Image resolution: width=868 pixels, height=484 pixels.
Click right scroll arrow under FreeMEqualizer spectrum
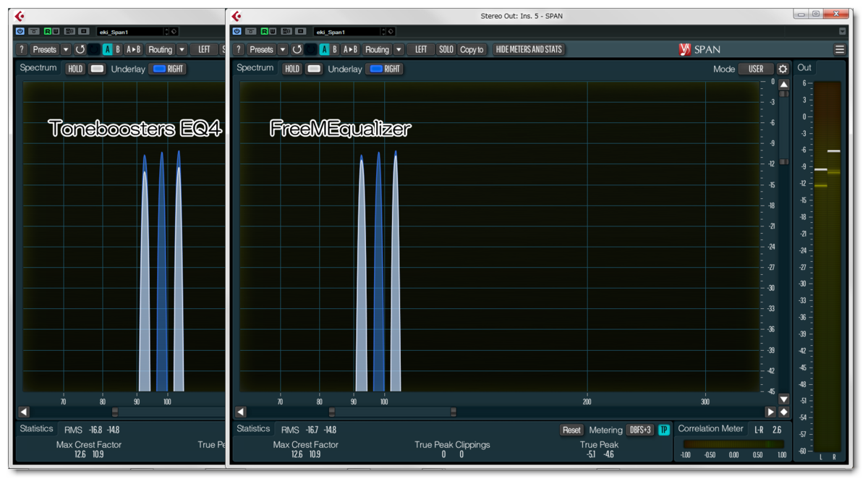tap(770, 412)
